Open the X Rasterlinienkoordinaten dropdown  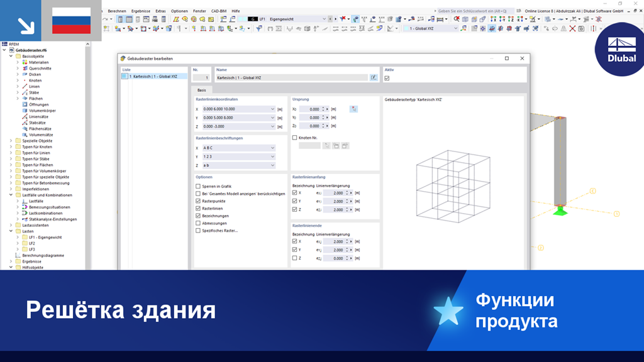[272, 109]
